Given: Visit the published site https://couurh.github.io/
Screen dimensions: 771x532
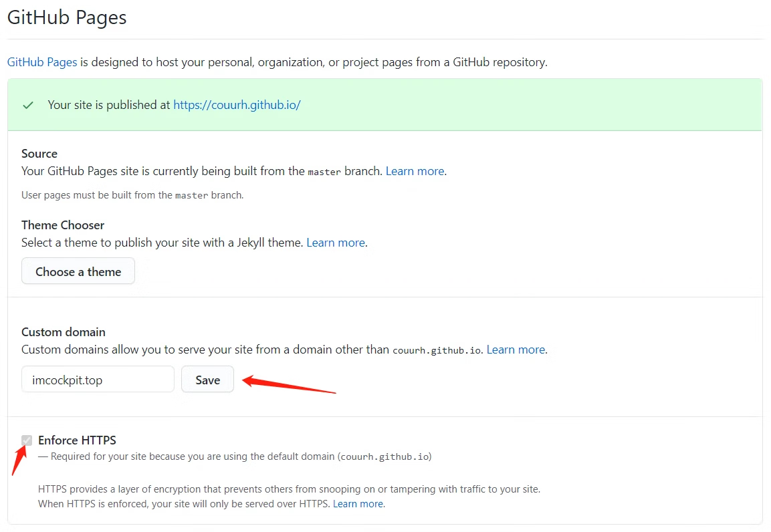Looking at the screenshot, I should [x=237, y=105].
